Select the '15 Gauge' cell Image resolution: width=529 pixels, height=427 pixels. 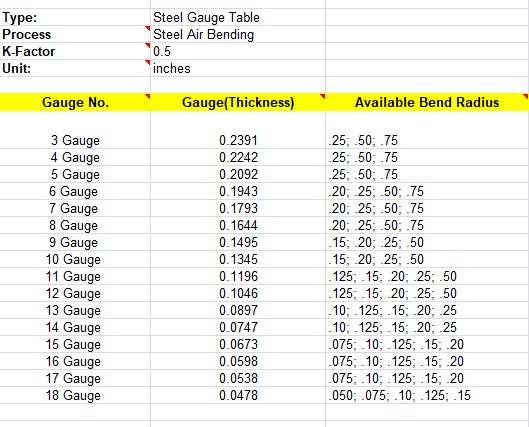[75, 344]
